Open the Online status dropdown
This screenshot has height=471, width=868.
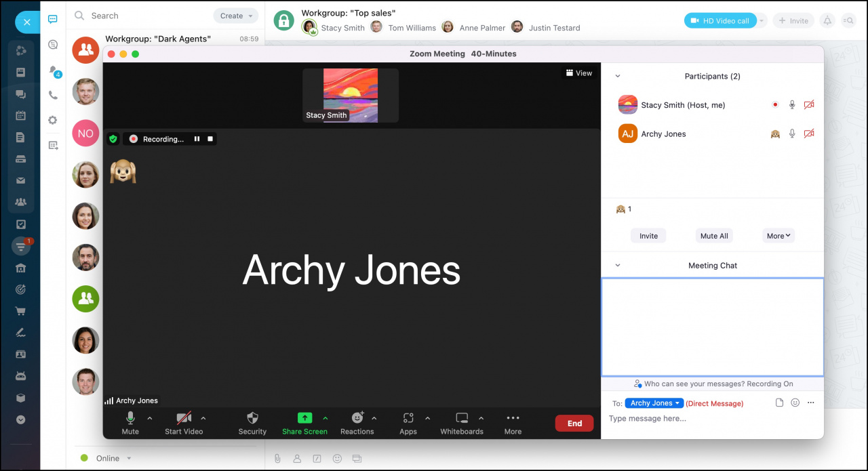point(106,458)
